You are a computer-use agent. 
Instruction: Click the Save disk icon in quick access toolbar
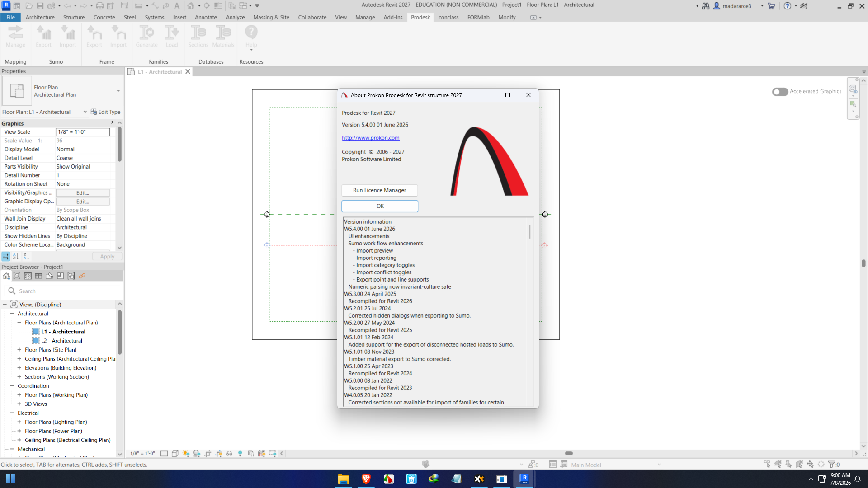[40, 6]
